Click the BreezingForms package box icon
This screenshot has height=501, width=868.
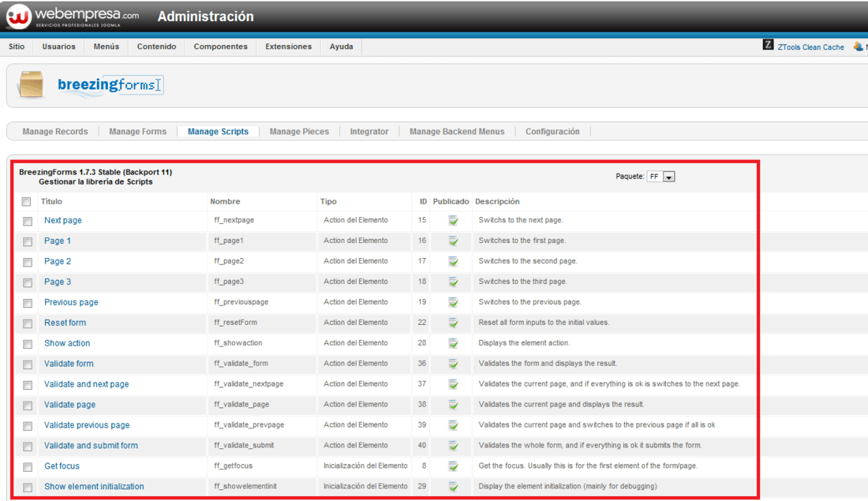(x=31, y=84)
